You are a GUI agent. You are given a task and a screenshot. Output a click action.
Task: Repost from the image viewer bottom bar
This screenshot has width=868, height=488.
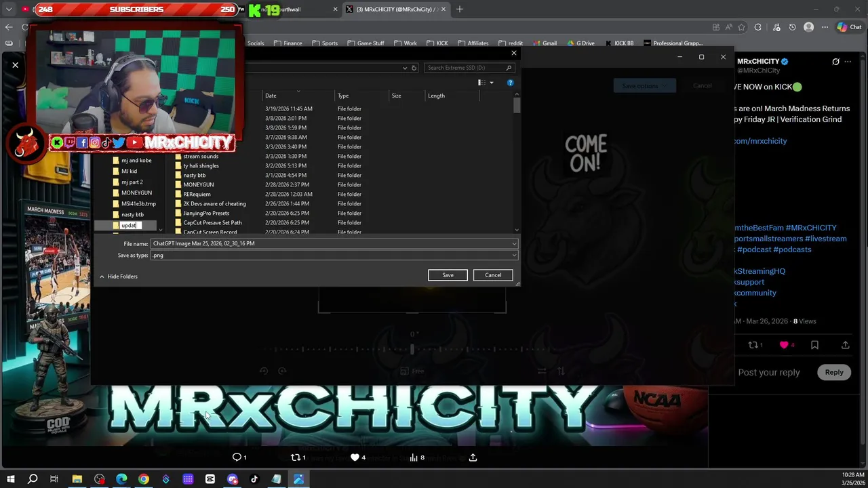298,457
